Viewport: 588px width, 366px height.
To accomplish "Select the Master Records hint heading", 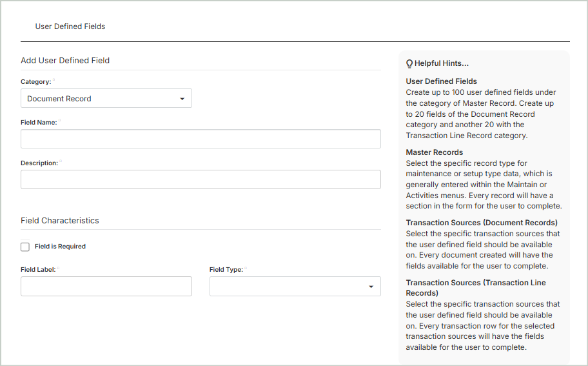I will (x=434, y=152).
